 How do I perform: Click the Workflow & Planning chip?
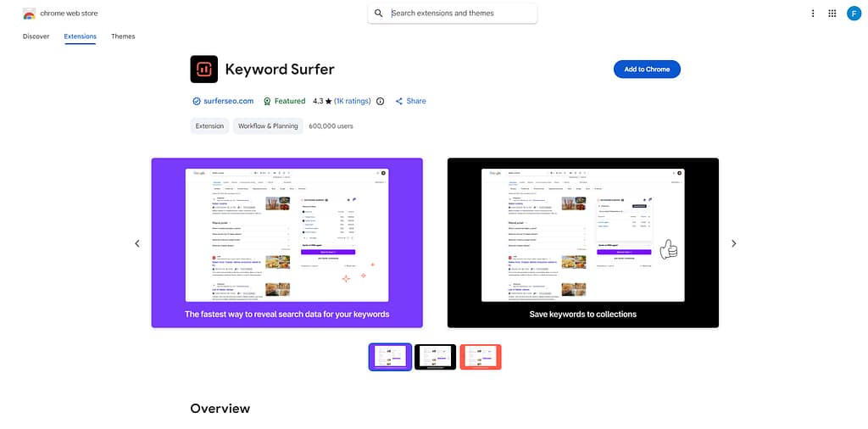[268, 126]
